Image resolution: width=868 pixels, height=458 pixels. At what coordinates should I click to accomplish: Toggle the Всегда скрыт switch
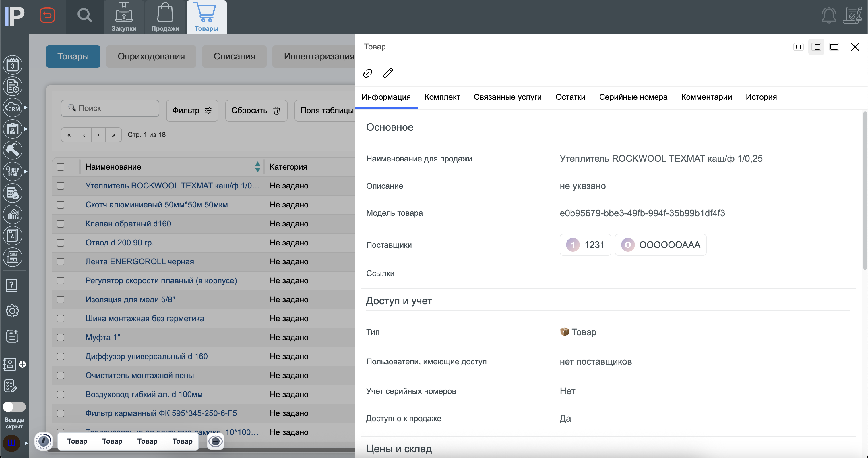(x=14, y=407)
